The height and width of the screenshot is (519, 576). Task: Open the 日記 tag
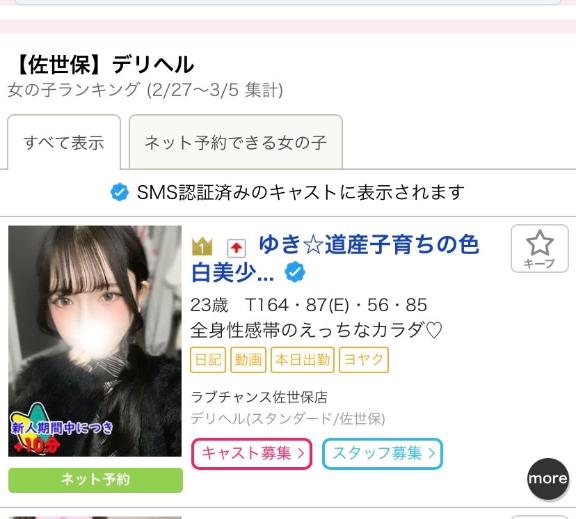tap(208, 360)
